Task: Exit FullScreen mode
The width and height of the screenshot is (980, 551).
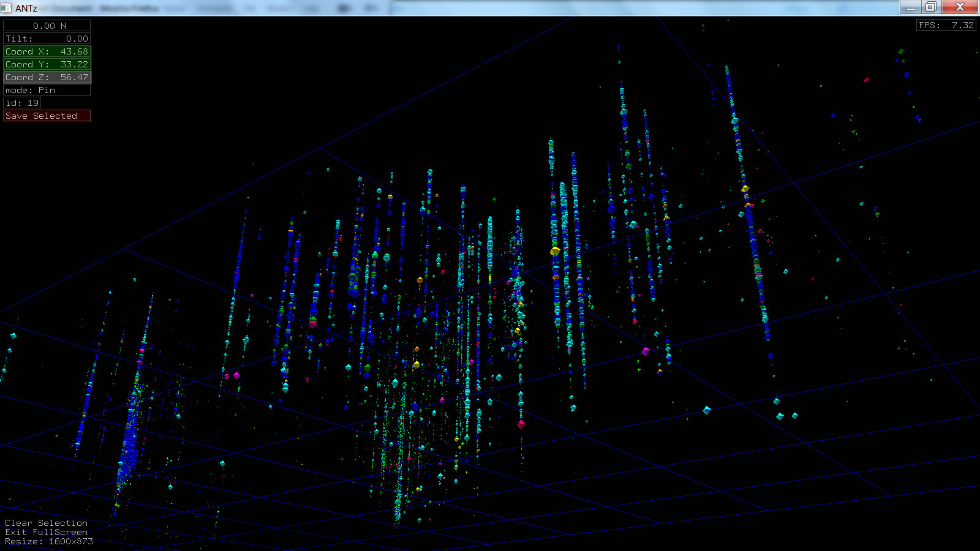Action: click(46, 532)
